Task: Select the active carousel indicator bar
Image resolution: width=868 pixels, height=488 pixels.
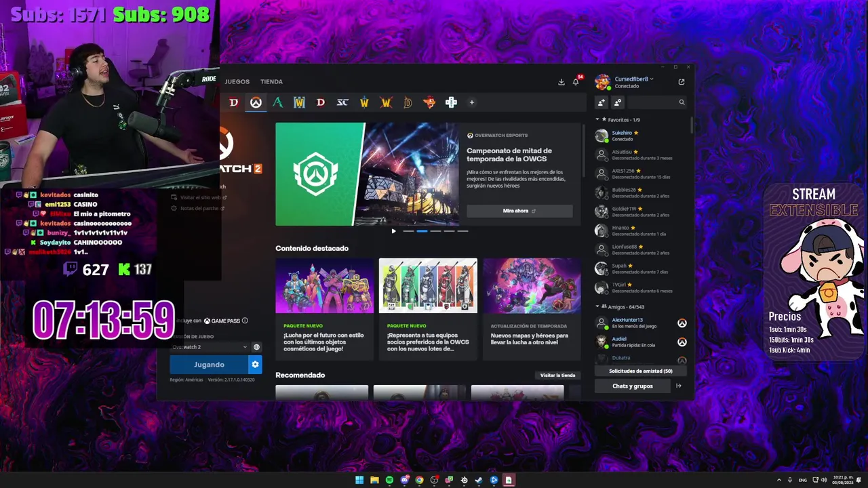Action: pyautogui.click(x=422, y=231)
